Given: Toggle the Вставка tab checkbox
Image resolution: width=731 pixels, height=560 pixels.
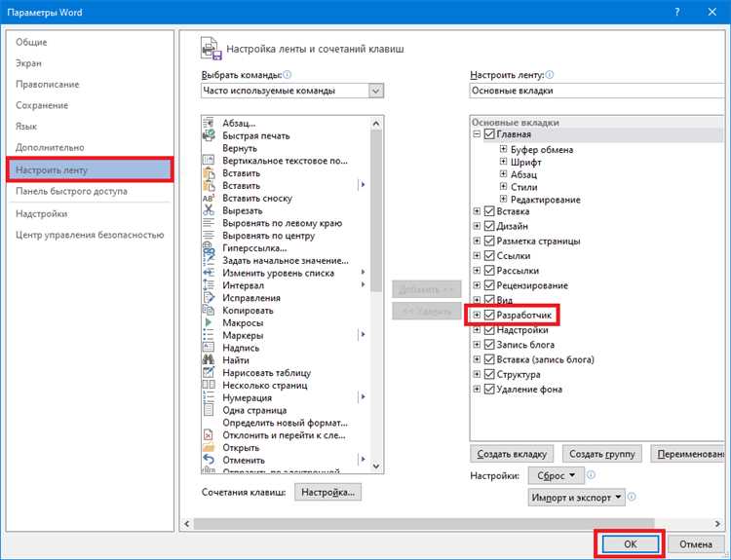Looking at the screenshot, I should [x=489, y=211].
